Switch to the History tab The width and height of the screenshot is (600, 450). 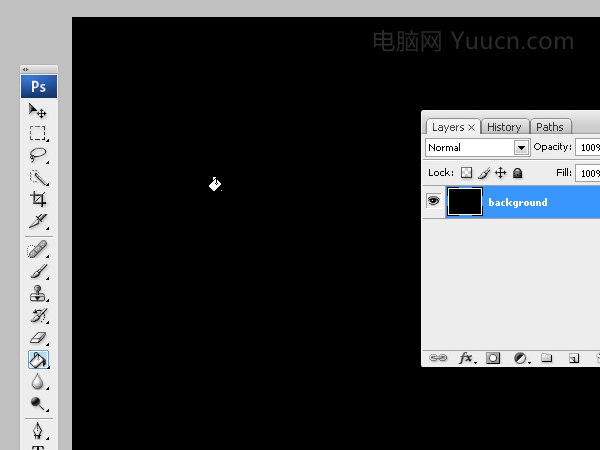tap(504, 127)
